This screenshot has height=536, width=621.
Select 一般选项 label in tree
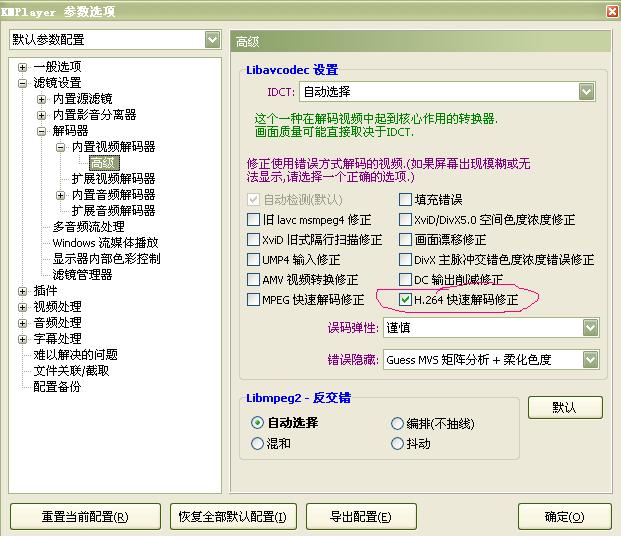click(x=57, y=67)
